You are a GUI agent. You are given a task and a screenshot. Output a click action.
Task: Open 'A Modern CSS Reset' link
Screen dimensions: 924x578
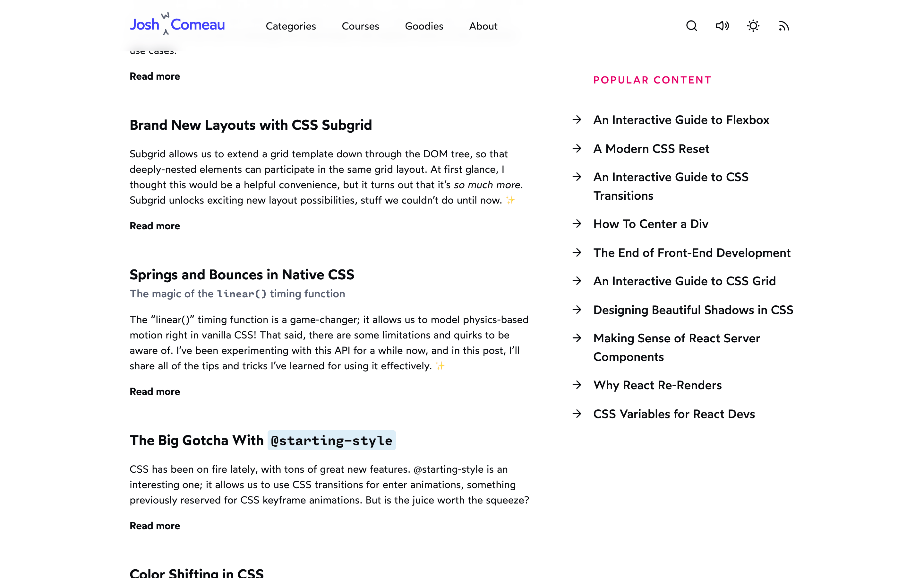651,148
